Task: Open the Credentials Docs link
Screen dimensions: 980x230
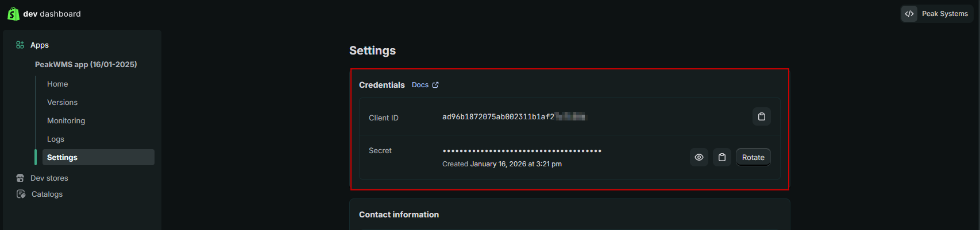Action: pyautogui.click(x=420, y=85)
